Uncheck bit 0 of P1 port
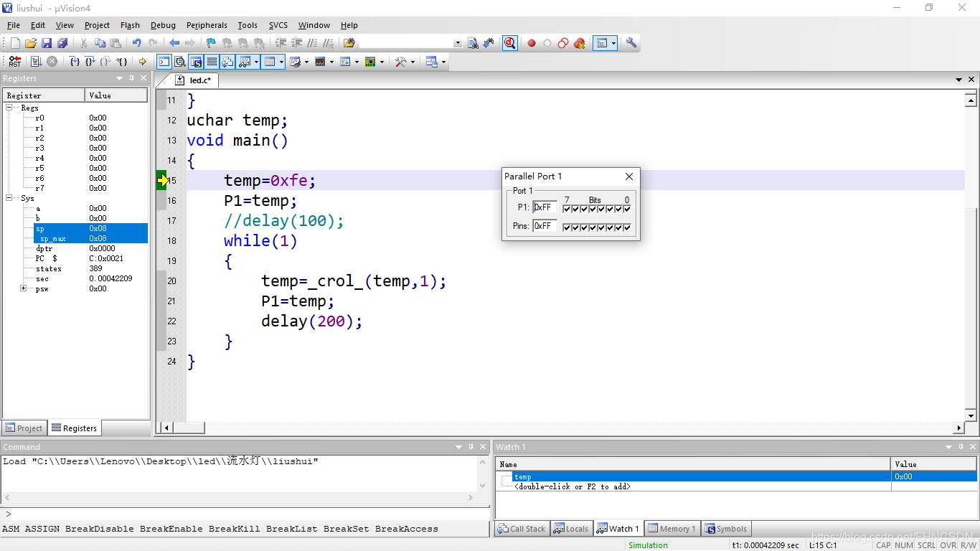The height and width of the screenshot is (551, 980). tap(627, 209)
